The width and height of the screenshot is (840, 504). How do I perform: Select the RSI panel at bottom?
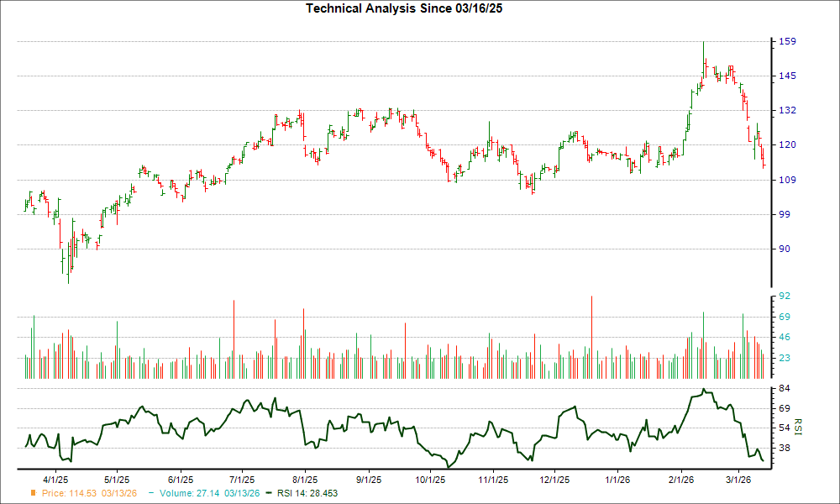pos(395,424)
